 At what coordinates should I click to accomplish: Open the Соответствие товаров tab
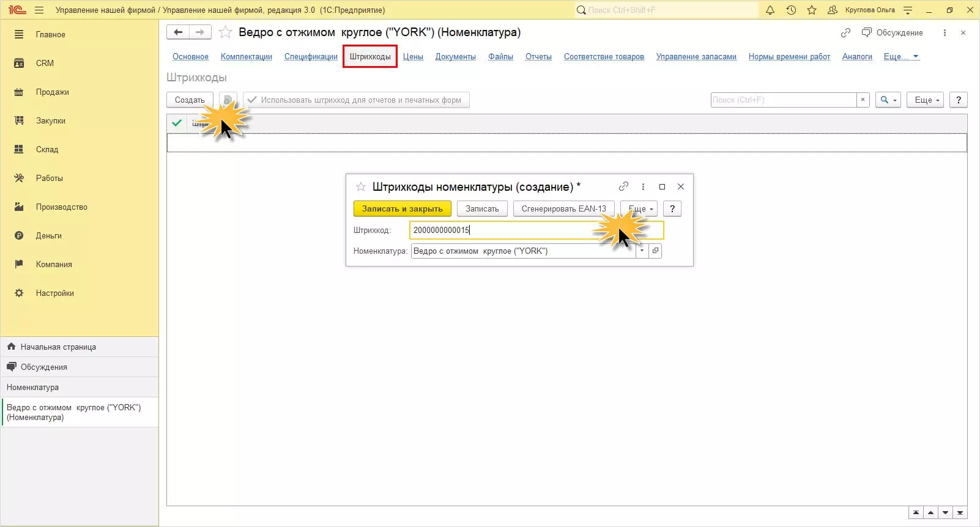604,57
